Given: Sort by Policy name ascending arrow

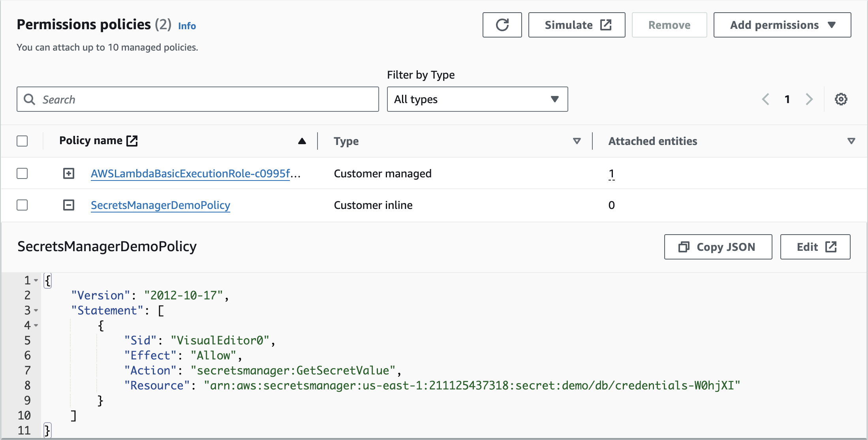Looking at the screenshot, I should pyautogui.click(x=302, y=141).
